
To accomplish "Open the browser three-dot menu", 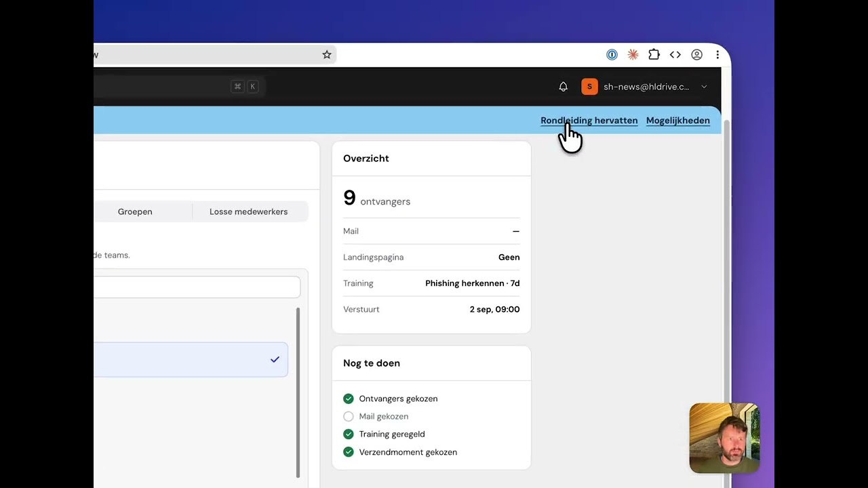I will coord(717,55).
